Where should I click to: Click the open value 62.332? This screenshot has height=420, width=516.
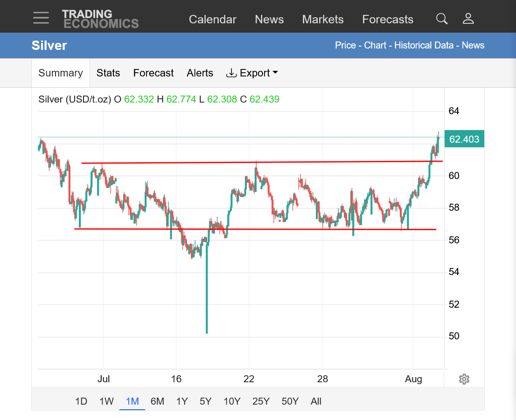pyautogui.click(x=139, y=99)
